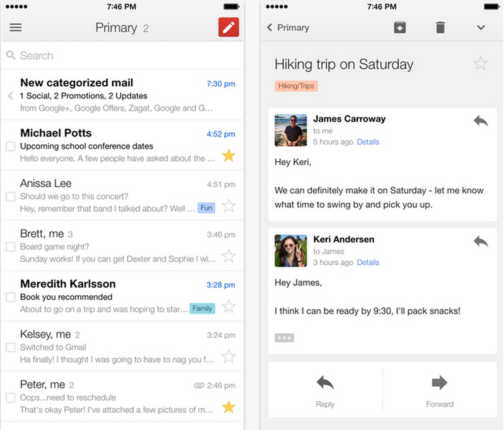Delete the conversation with trash icon

pos(440,28)
